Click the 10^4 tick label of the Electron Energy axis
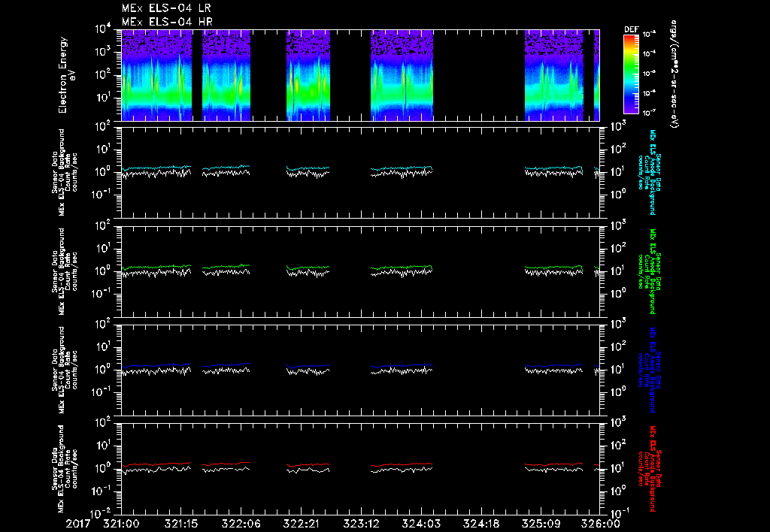Screen dimensions: 770x532 [102, 29]
